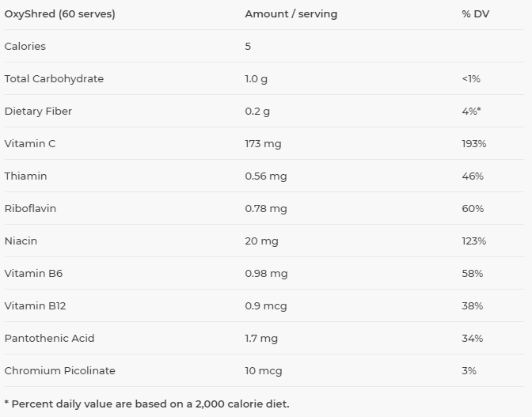Select the Niacin row label
Viewport: 532px width, 417px height.
[21, 241]
